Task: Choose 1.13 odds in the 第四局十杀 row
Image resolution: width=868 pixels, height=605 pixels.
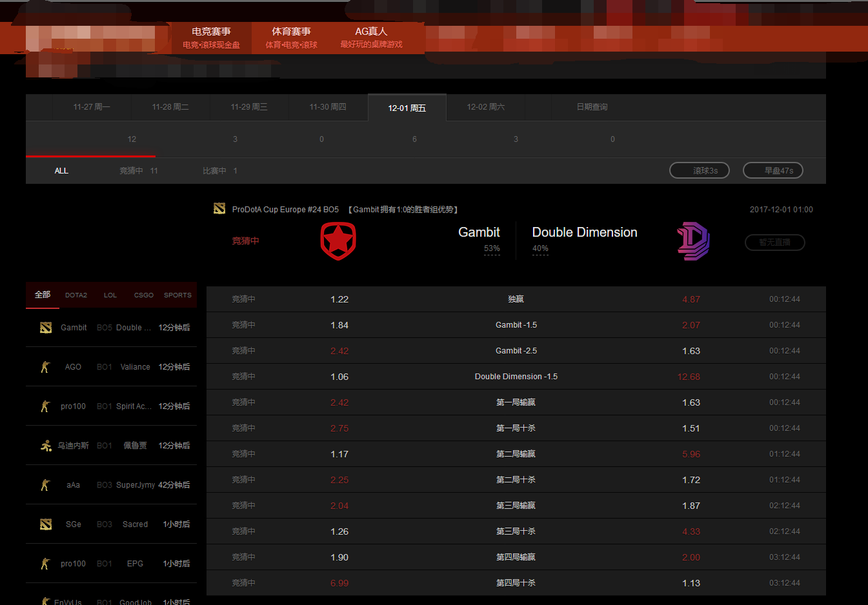Action: click(x=691, y=583)
